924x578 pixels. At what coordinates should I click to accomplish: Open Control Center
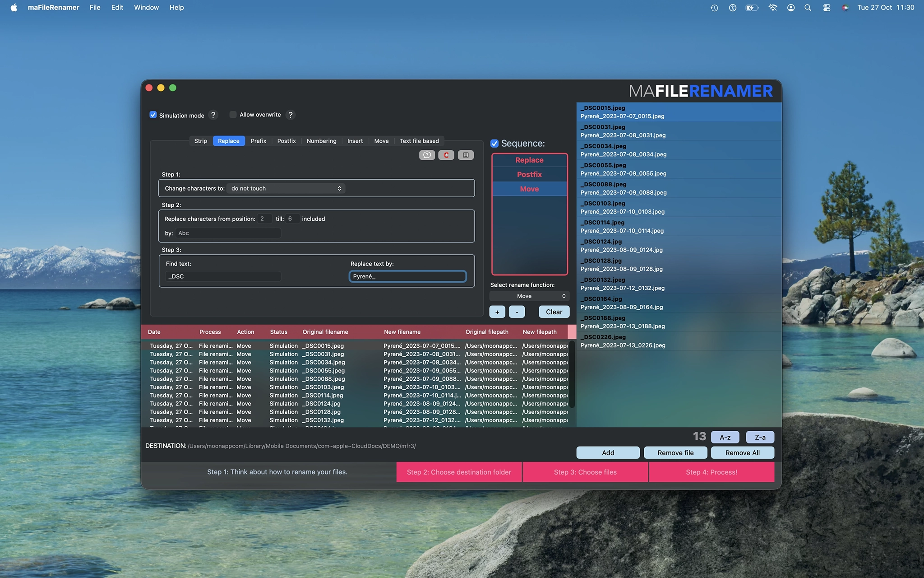(827, 8)
